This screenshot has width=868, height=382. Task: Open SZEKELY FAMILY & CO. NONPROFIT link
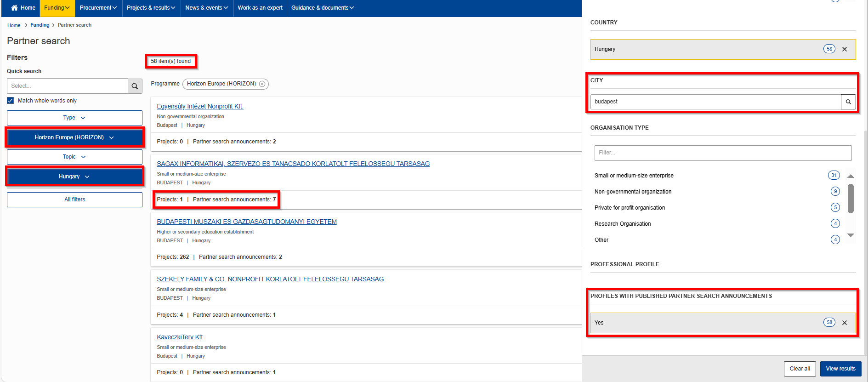coord(270,279)
